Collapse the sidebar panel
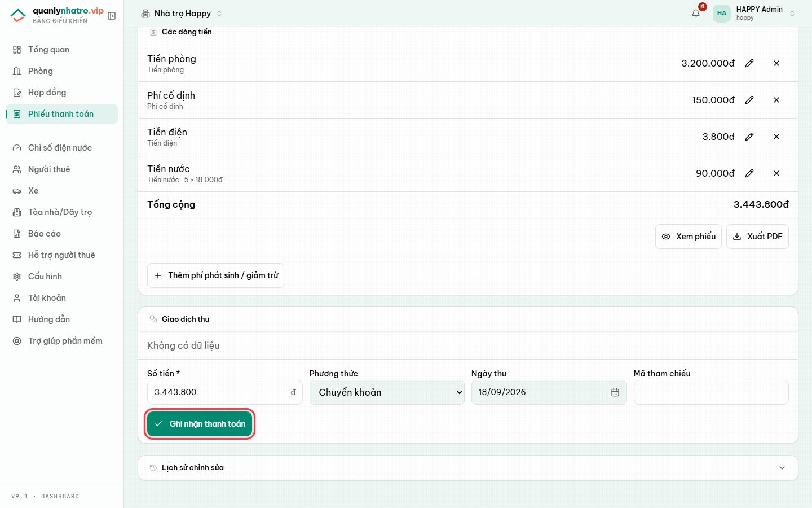This screenshot has height=508, width=812. pos(112,16)
